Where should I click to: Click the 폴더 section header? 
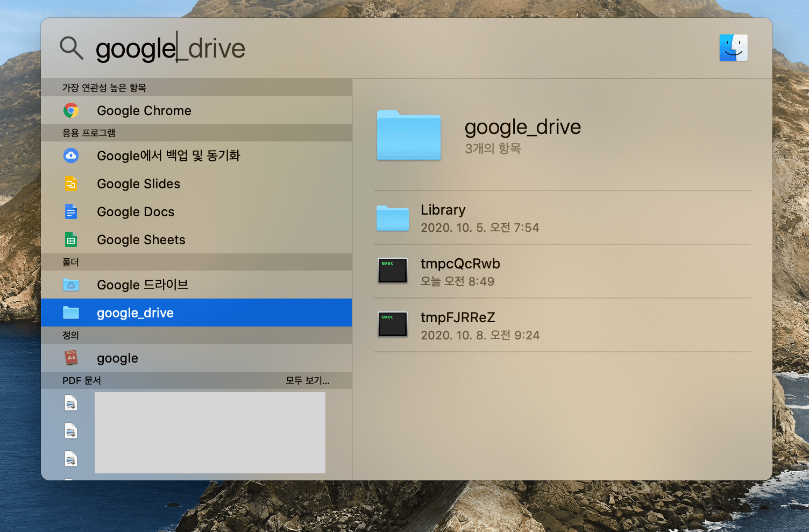70,262
